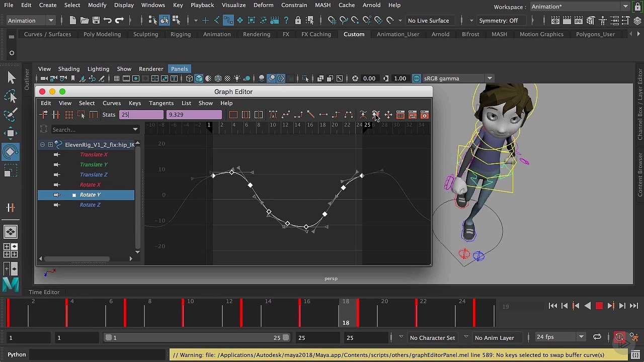
Task: Click the Symmetry: Off button
Action: click(x=499, y=21)
